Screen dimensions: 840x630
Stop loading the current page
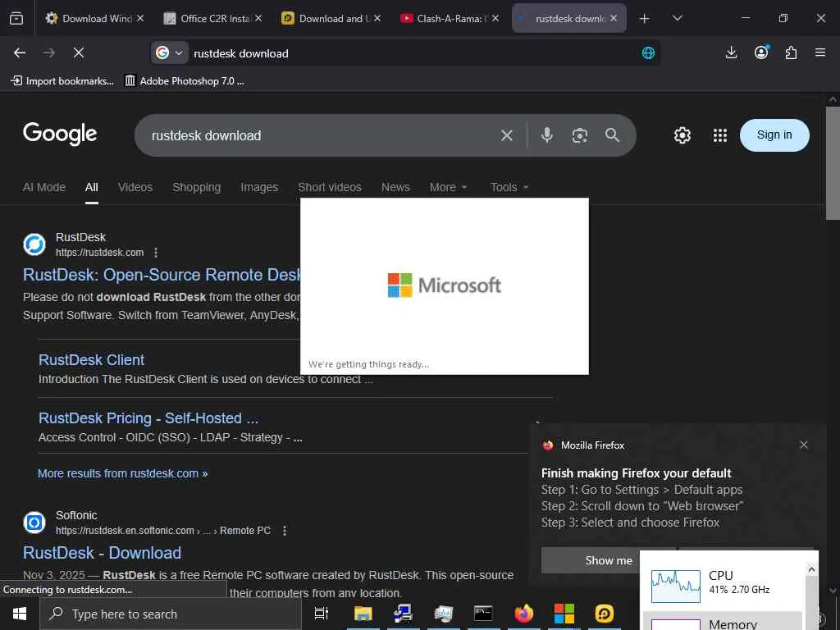point(78,52)
